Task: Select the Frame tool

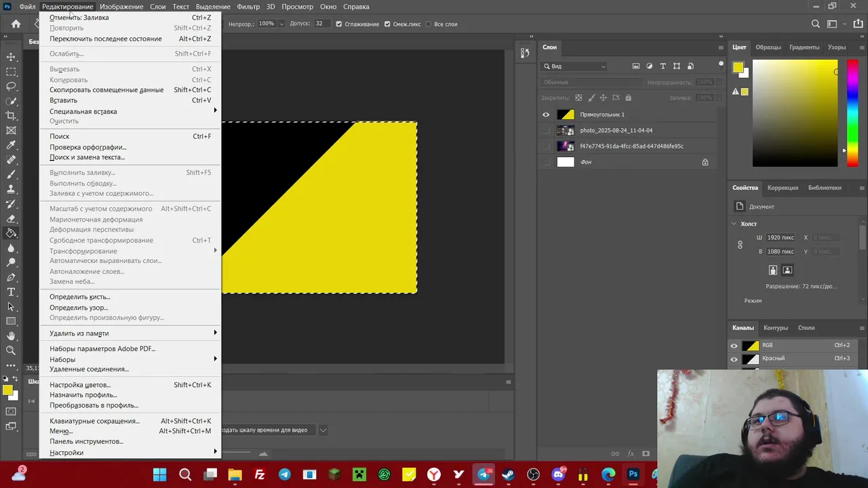Action: [11, 130]
